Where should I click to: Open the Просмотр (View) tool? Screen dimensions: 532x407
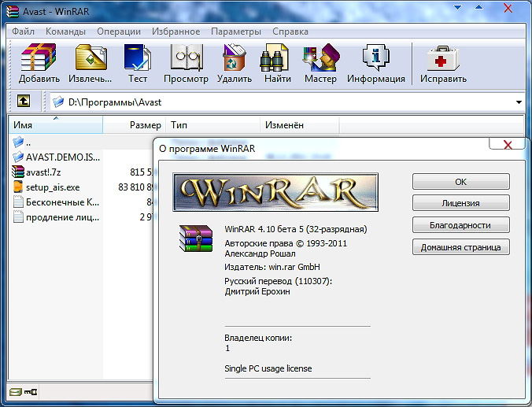pos(187,57)
